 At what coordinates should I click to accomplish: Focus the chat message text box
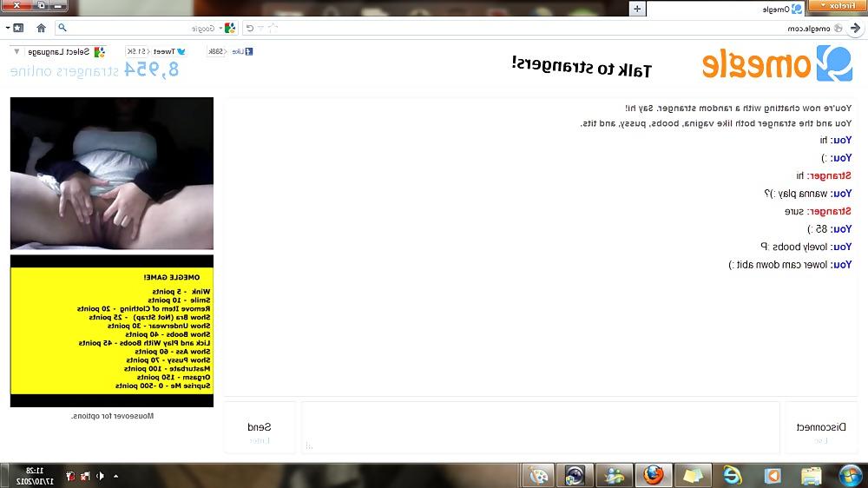pos(540,428)
